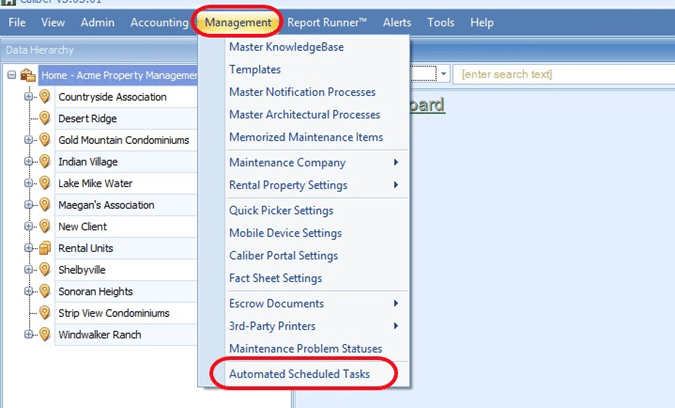
Task: Click Windwalker Ranch pin icon
Action: (45, 334)
